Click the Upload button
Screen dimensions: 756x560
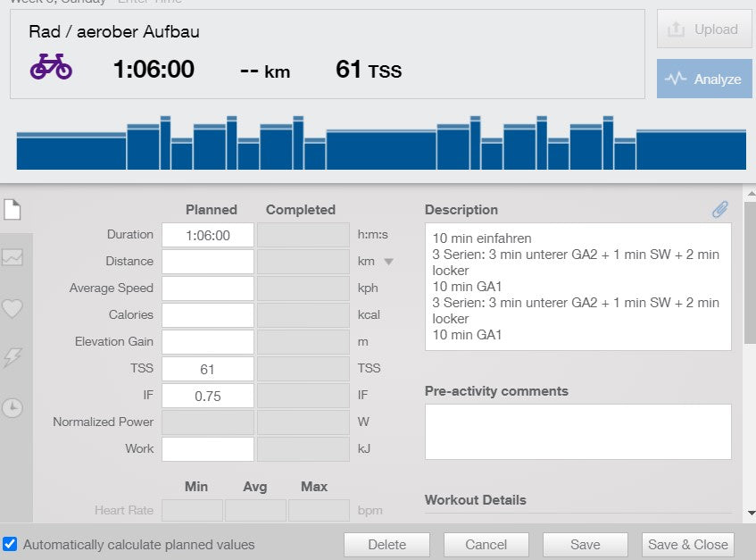click(704, 29)
